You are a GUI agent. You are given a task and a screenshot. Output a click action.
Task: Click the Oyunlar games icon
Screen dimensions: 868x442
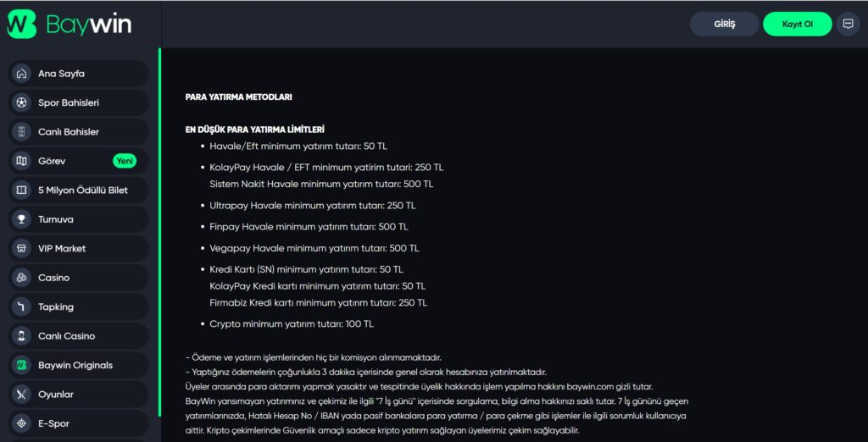(21, 395)
